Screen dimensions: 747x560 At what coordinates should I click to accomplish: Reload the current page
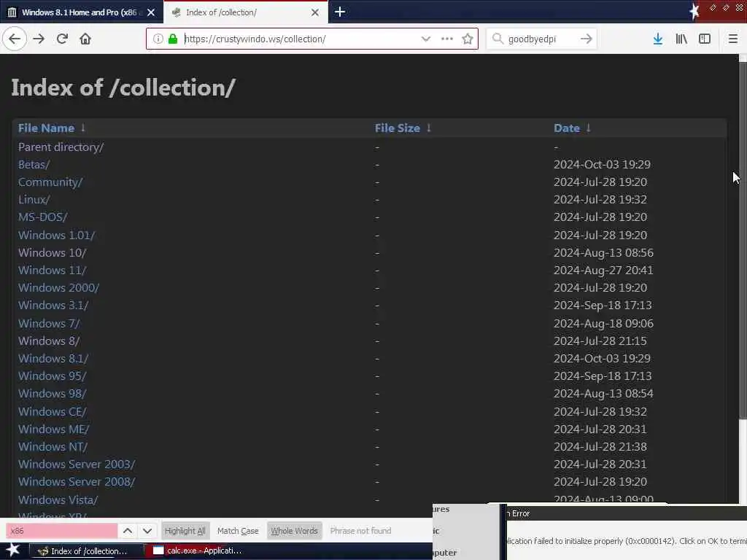point(62,39)
